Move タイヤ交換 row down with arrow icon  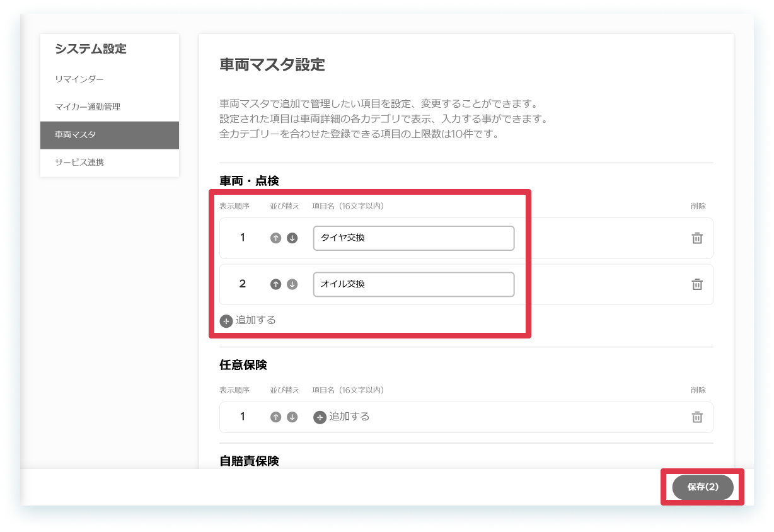(292, 238)
